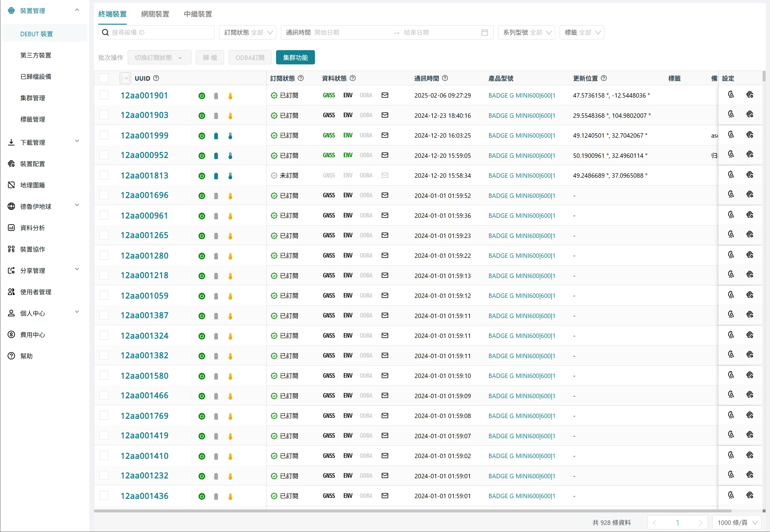Click battery icon in 12aa000952 row
The height and width of the screenshot is (532, 770).
(x=216, y=156)
